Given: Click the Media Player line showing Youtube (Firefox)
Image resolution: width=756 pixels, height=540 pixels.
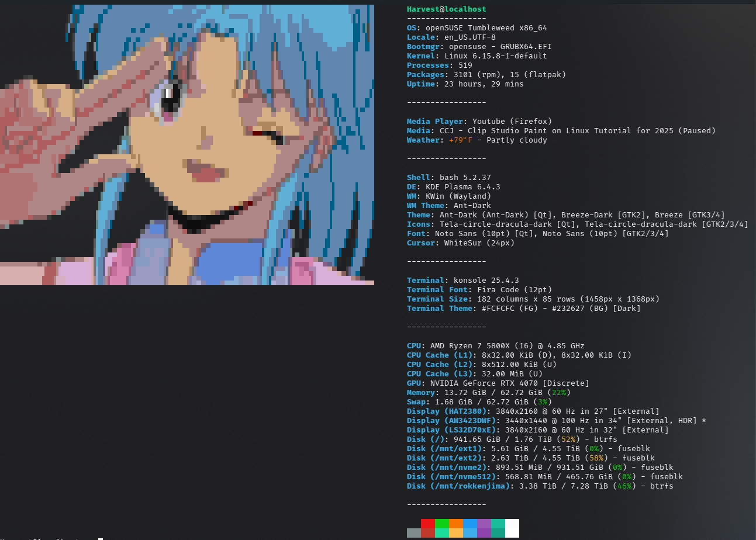Looking at the screenshot, I should click(479, 122).
